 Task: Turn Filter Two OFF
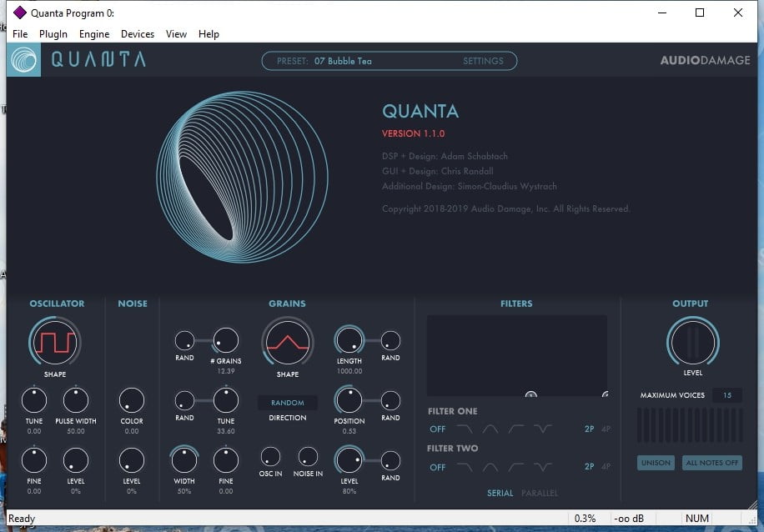pos(438,468)
